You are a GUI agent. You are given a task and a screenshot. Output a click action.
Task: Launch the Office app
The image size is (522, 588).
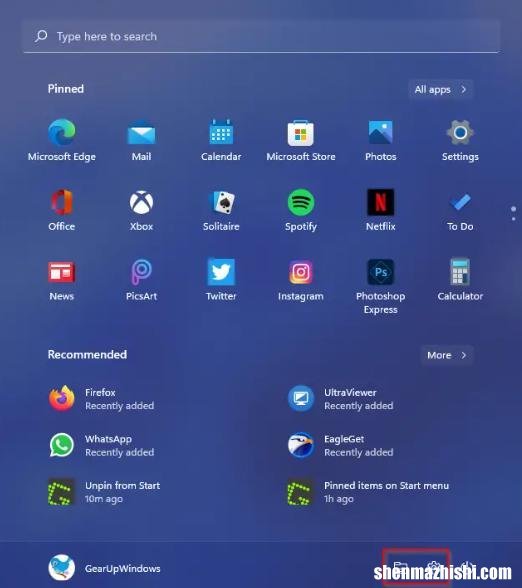tap(62, 210)
